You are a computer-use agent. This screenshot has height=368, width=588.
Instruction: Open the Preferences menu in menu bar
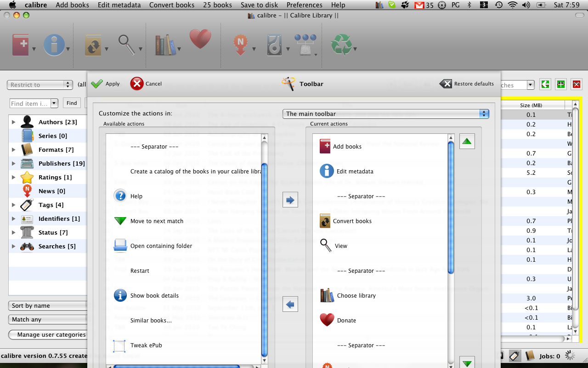(x=304, y=5)
